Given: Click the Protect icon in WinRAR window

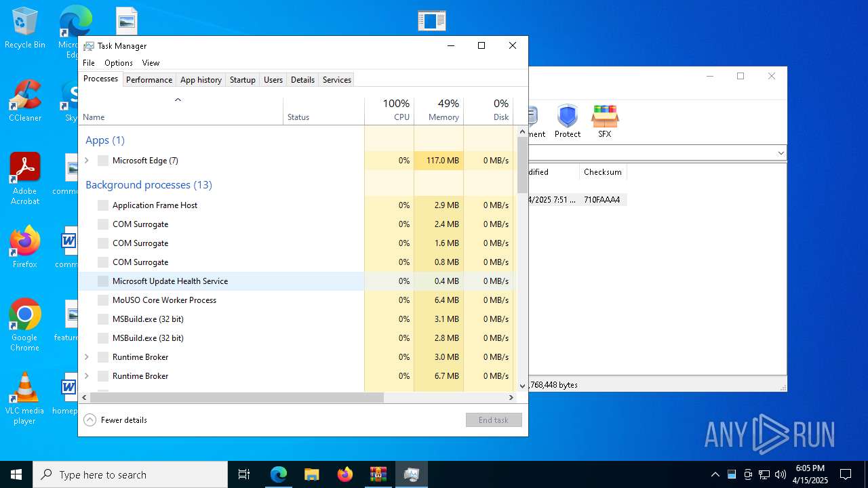Looking at the screenshot, I should click(568, 121).
